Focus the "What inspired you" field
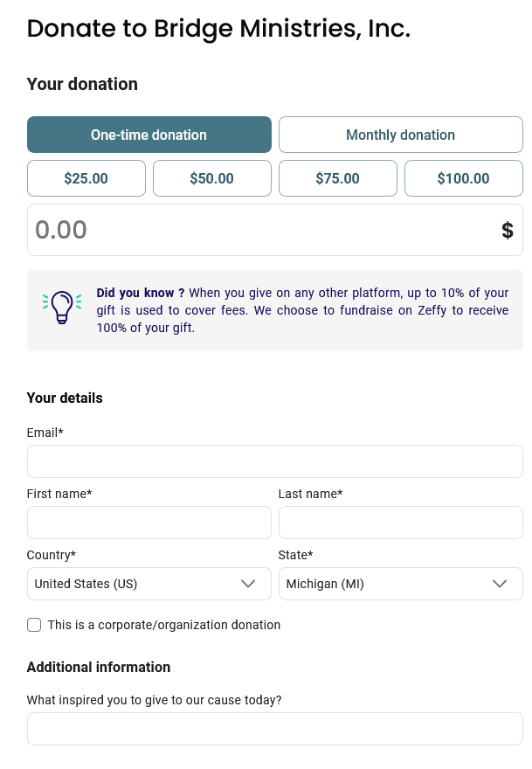532x769 pixels. [275, 729]
